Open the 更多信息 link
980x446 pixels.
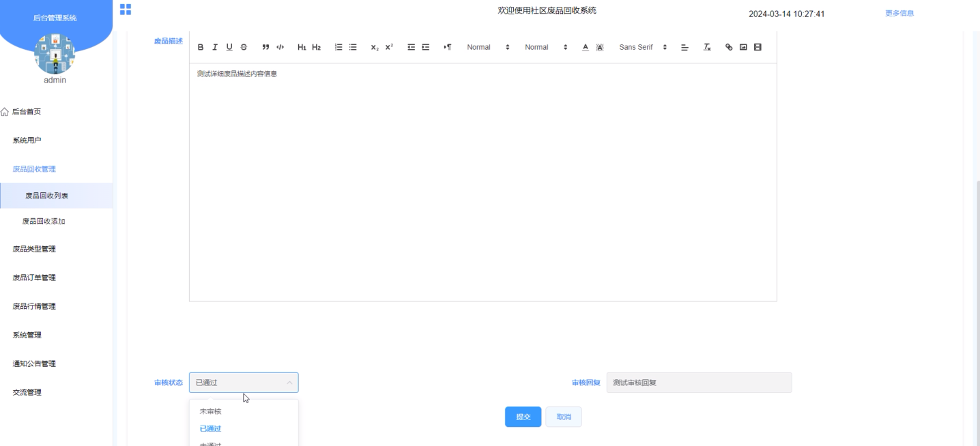point(899,13)
